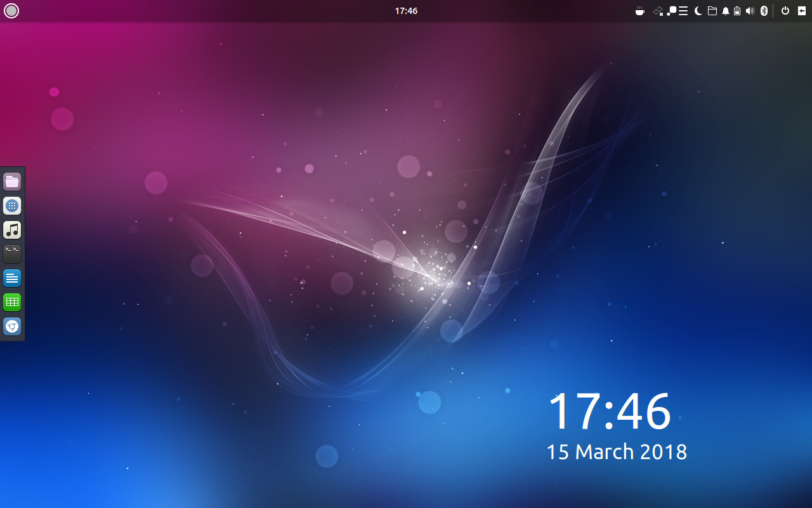Viewport: 812px width, 508px height.
Task: Open Raven sidebar with arrow icon
Action: [802, 11]
